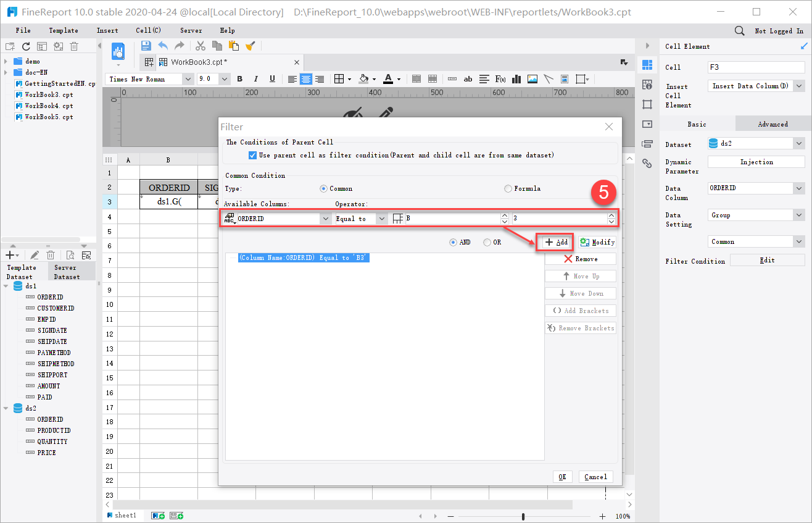
Task: Select the Formula type radio button
Action: [508, 188]
